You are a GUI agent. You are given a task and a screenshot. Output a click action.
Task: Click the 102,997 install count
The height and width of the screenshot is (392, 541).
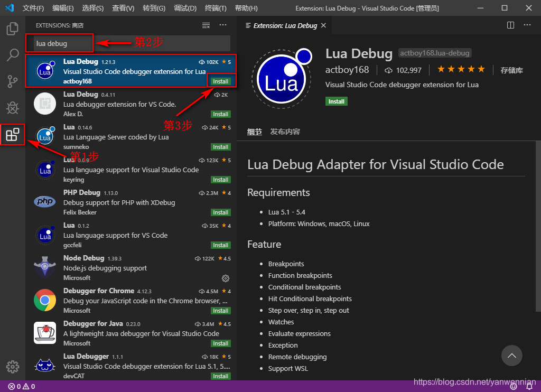[403, 70]
